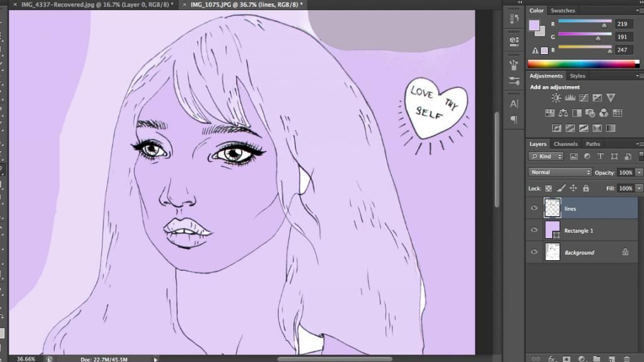Click the Create new layer icon
The height and width of the screenshot is (362, 644).
click(611, 359)
